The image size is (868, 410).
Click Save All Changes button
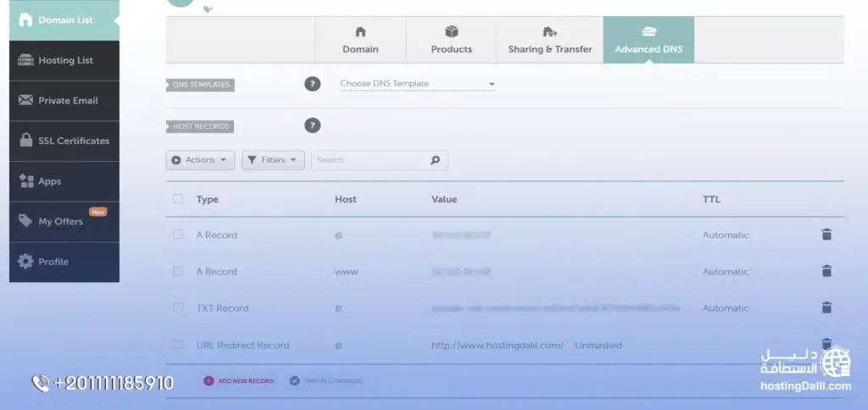[x=326, y=381]
